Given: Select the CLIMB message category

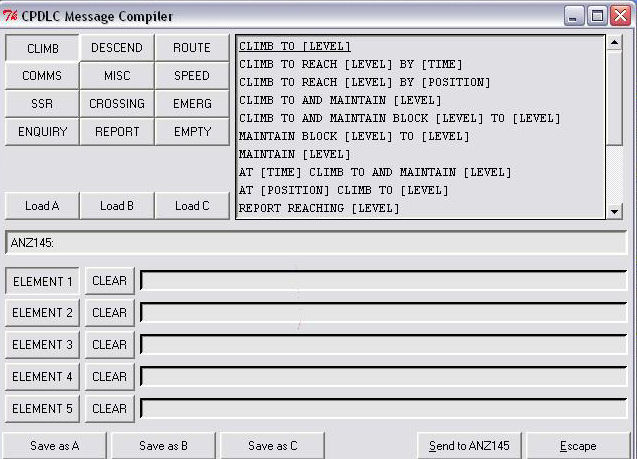Looking at the screenshot, I should tap(42, 48).
